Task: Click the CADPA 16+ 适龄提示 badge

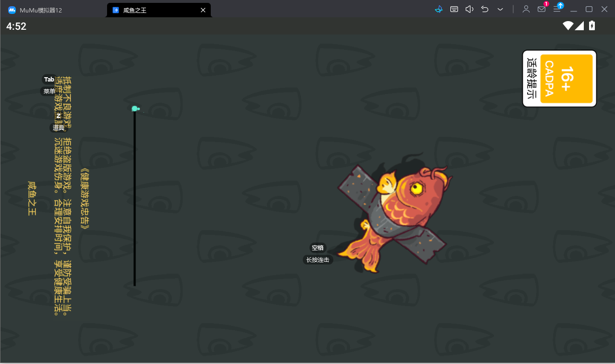Action: pos(559,79)
